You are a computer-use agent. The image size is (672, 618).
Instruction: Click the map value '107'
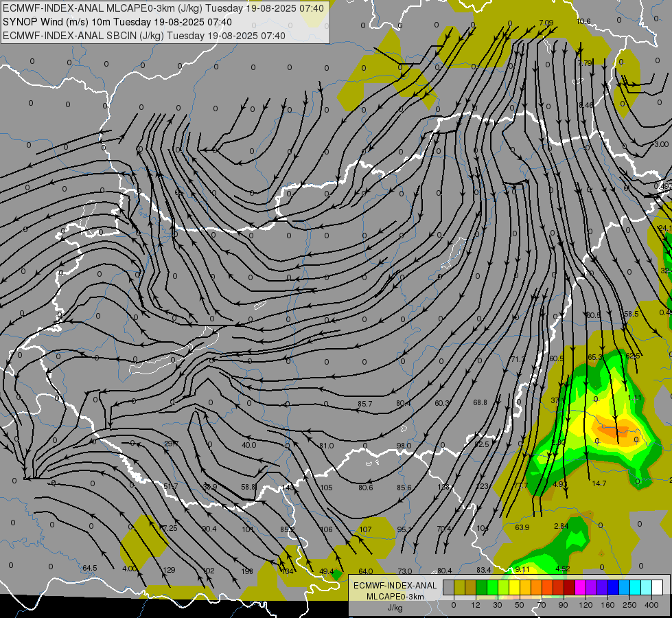[365, 529]
